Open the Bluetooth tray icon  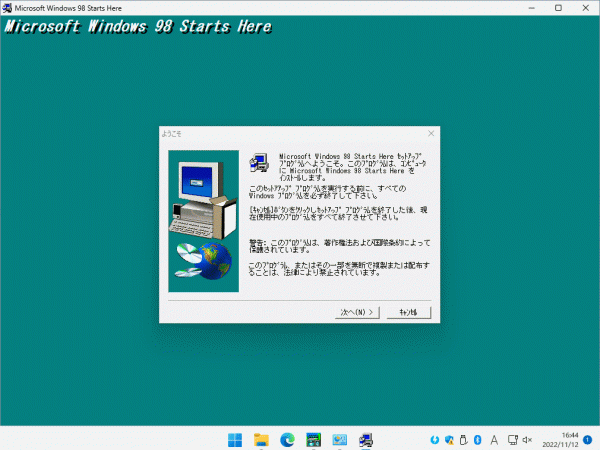coord(478,440)
